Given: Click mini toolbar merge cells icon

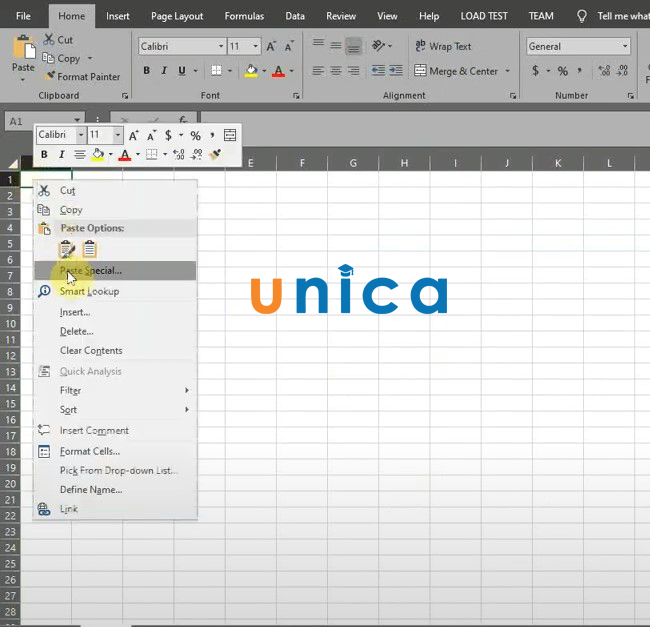Looking at the screenshot, I should 230,135.
